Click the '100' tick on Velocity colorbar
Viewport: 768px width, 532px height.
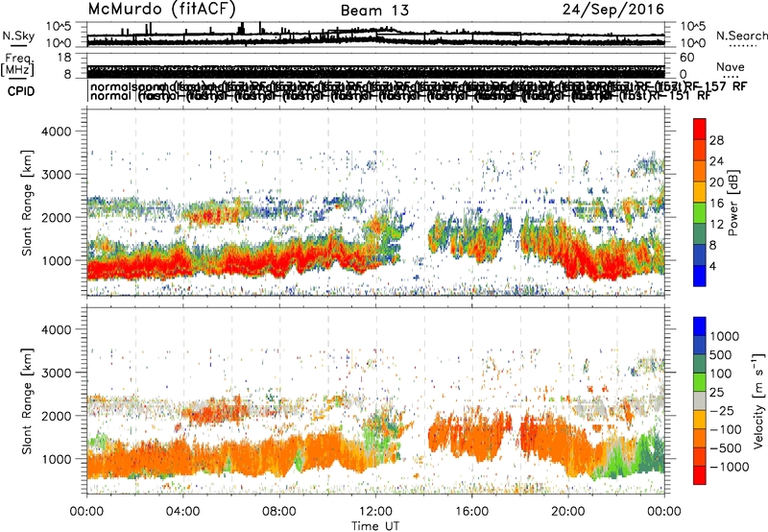point(721,374)
